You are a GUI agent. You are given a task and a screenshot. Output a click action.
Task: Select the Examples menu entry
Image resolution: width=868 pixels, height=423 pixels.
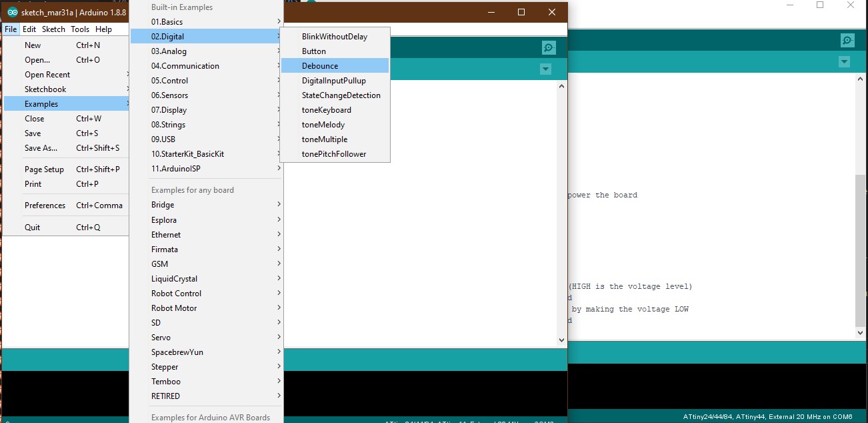coord(66,104)
